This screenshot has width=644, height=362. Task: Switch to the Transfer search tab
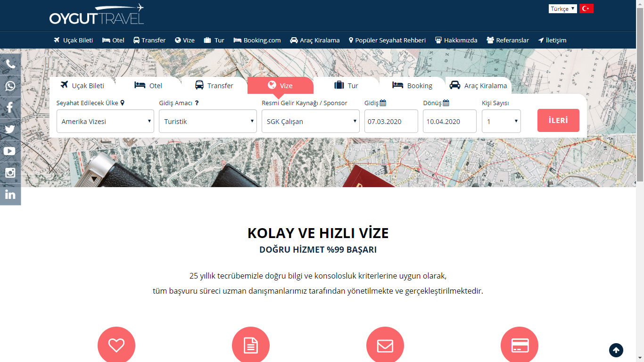click(x=215, y=85)
